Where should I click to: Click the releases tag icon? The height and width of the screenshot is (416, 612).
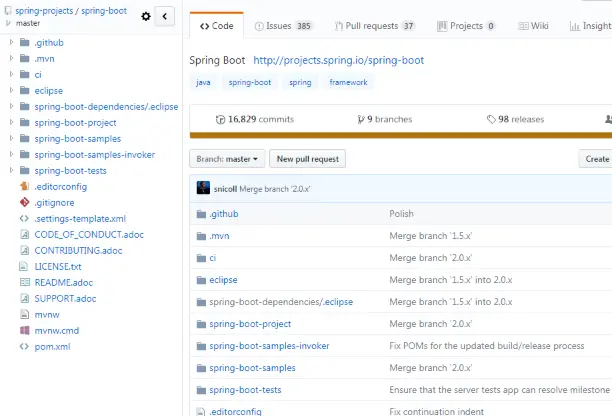pos(491,119)
